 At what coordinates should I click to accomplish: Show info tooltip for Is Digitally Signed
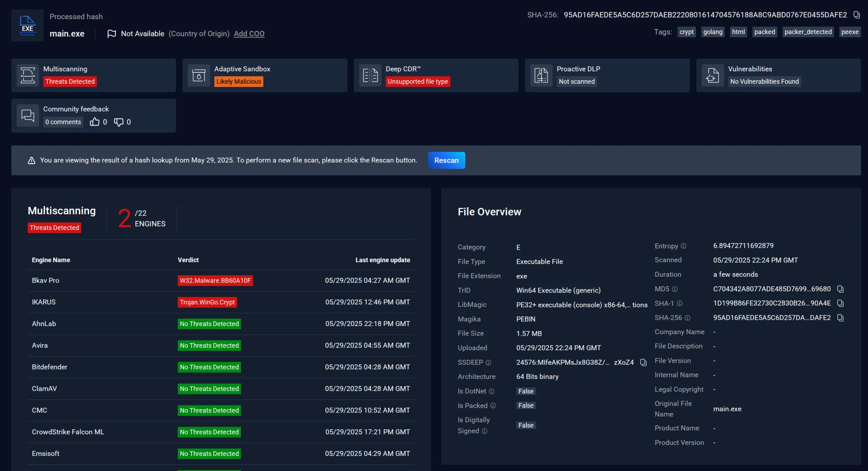click(484, 431)
